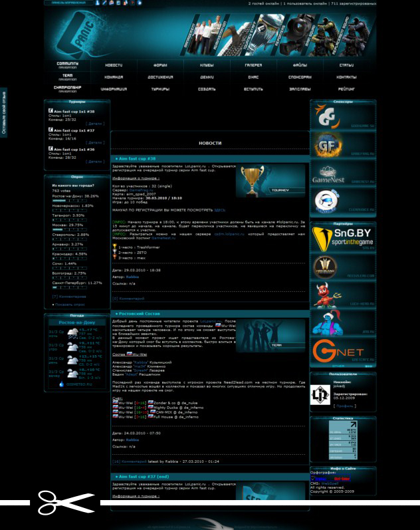420x530 pixels.
Task: Go to the КОМАНДА team page
Action: 114,77
